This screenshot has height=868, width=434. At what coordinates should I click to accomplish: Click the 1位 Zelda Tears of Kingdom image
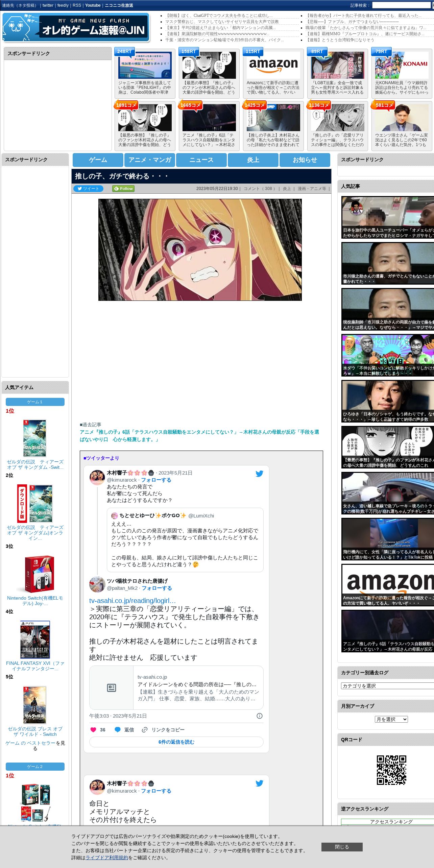(34, 438)
